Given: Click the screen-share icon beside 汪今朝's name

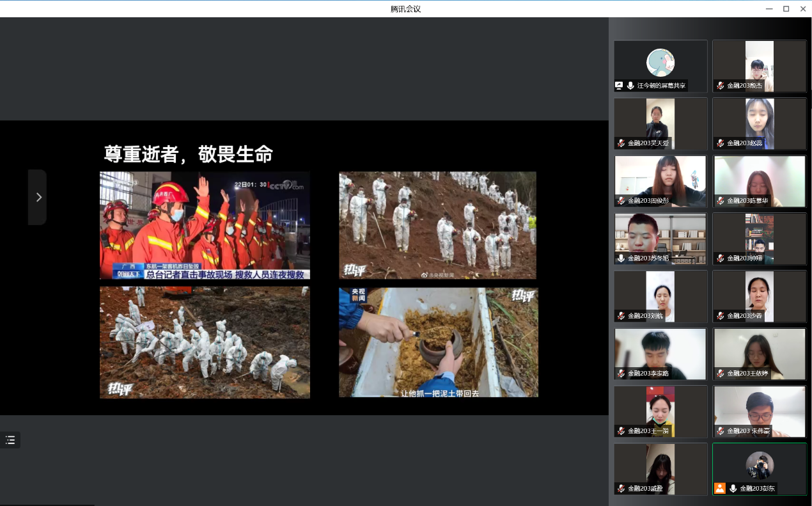Looking at the screenshot, I should coord(619,85).
